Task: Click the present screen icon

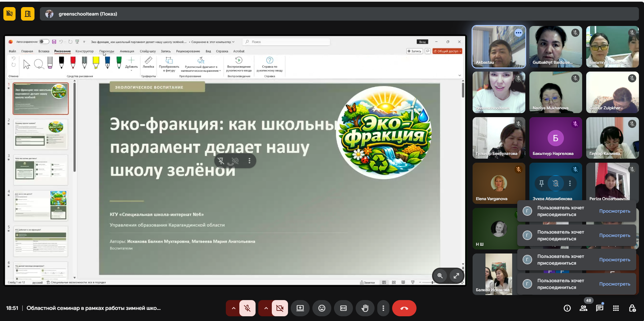Action: pos(300,308)
